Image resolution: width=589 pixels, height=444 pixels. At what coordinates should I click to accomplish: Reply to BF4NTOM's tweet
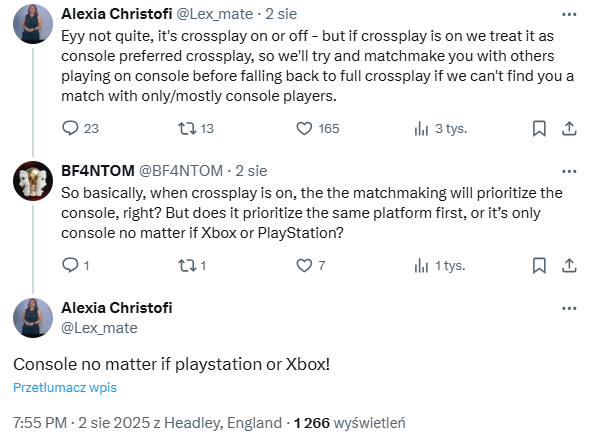pos(75,266)
